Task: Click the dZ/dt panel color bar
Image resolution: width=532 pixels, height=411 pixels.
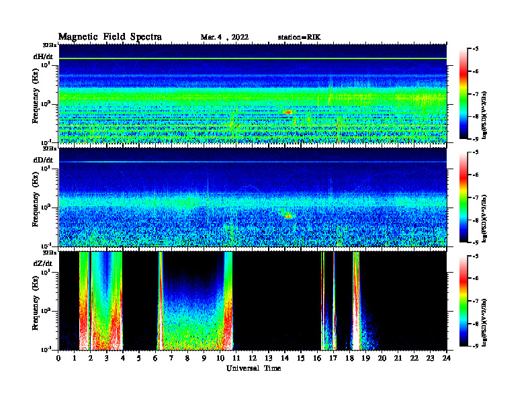Action: (463, 301)
